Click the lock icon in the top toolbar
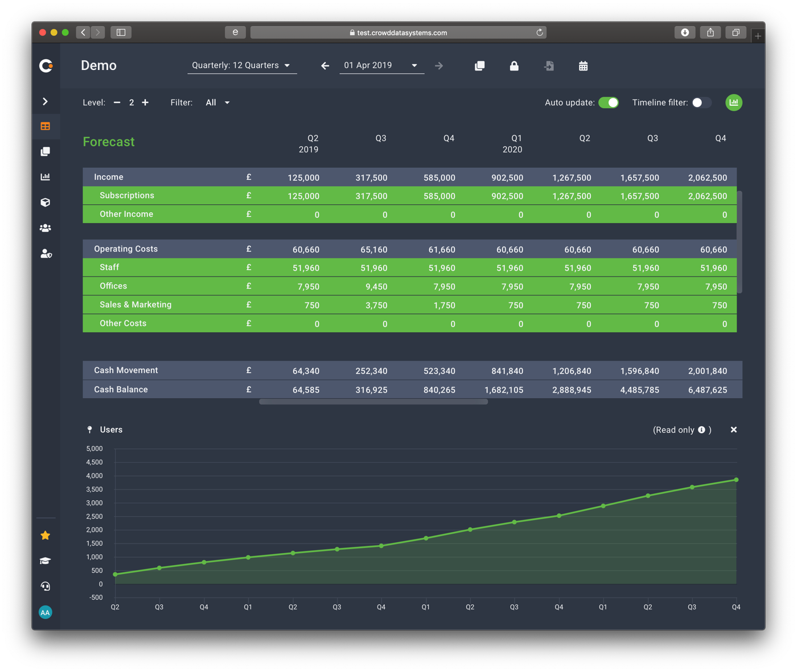This screenshot has height=672, width=797. (x=514, y=66)
